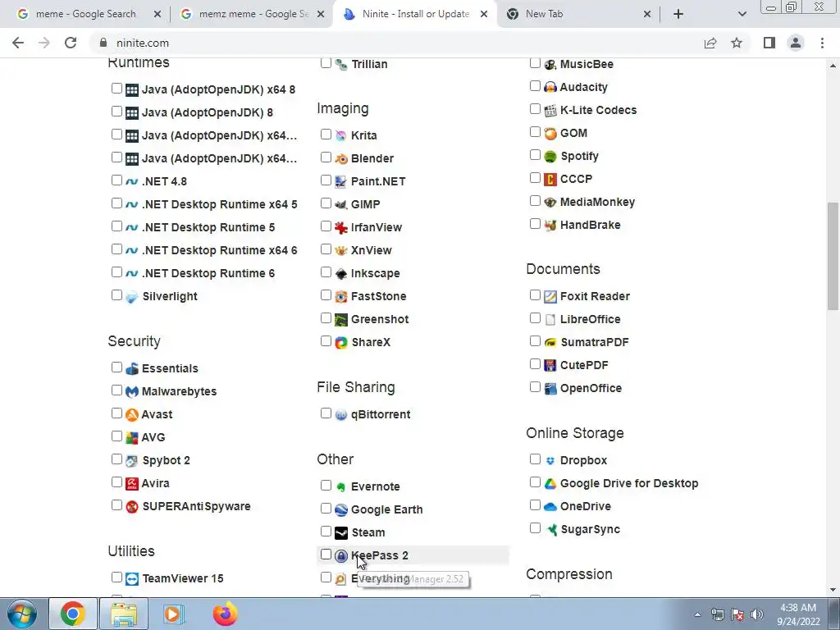The height and width of the screenshot is (630, 840).
Task: Click the Dropbox icon
Action: [x=550, y=461]
